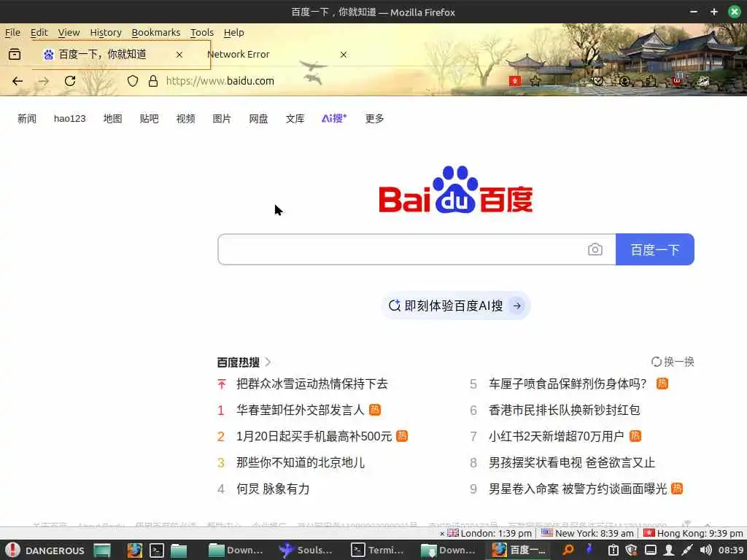Open the 图片 link
The image size is (747, 560).
click(222, 119)
